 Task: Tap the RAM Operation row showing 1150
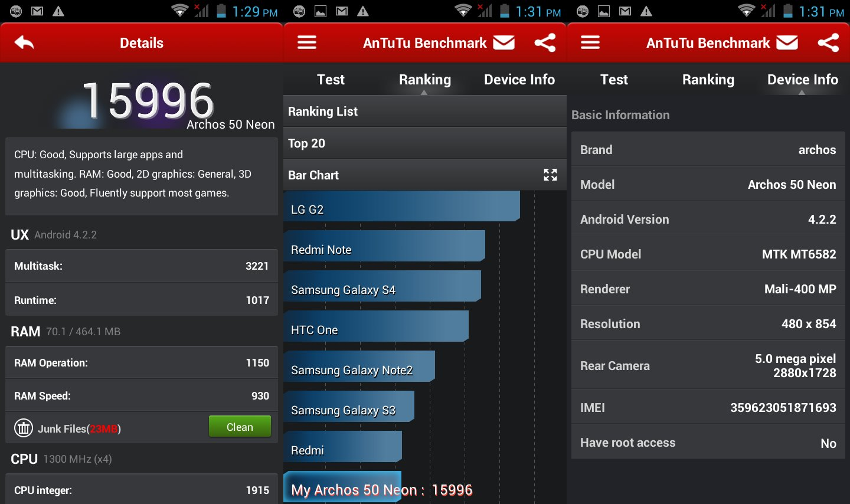point(142,362)
